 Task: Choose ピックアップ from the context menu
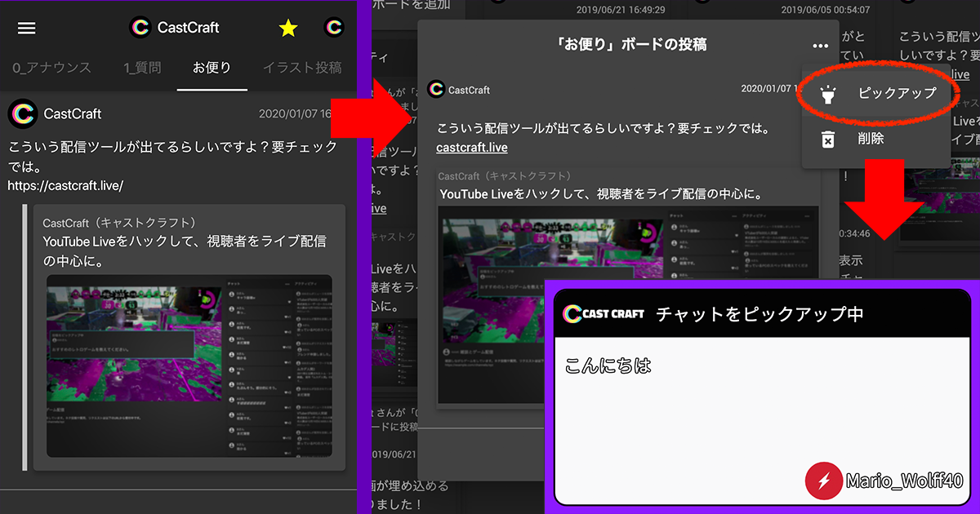tap(876, 93)
